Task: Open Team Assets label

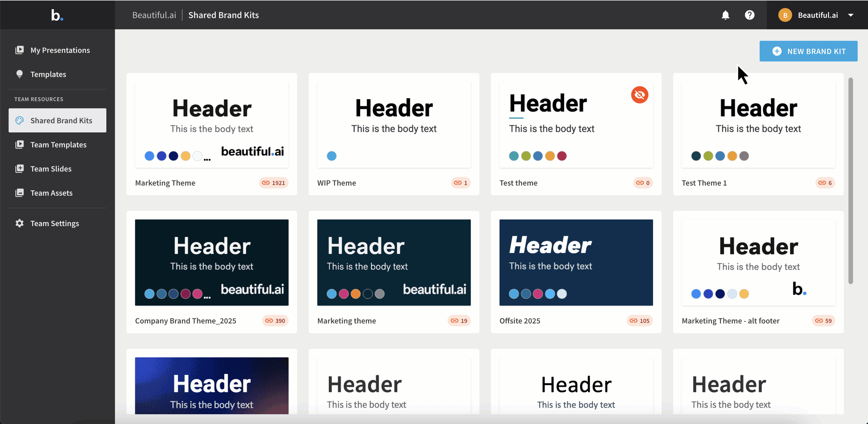Action: [x=51, y=193]
